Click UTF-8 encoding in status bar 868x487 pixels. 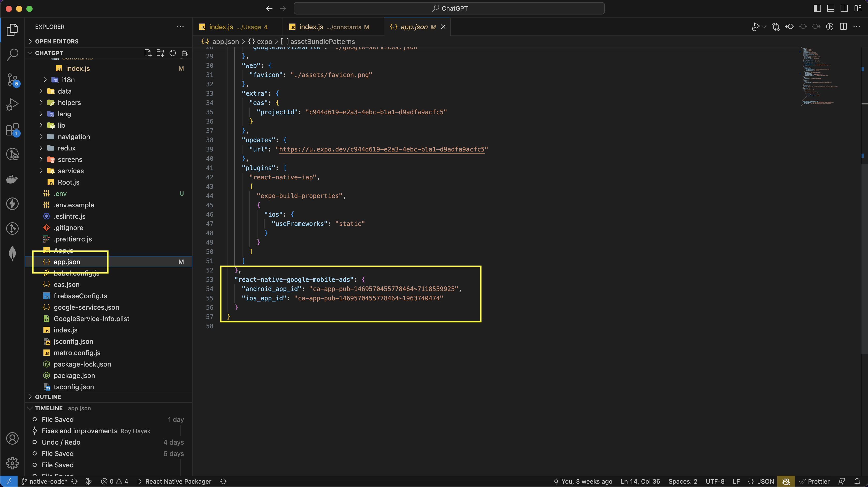click(715, 481)
